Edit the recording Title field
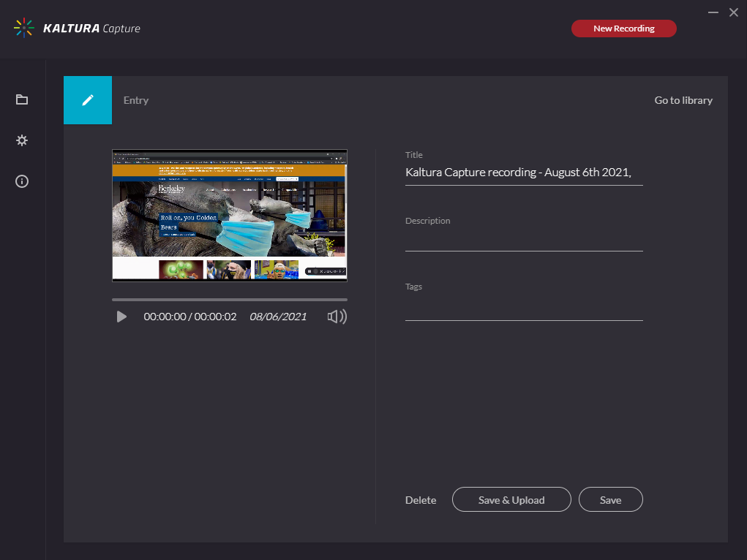Viewport: 747px width, 560px height. click(523, 172)
